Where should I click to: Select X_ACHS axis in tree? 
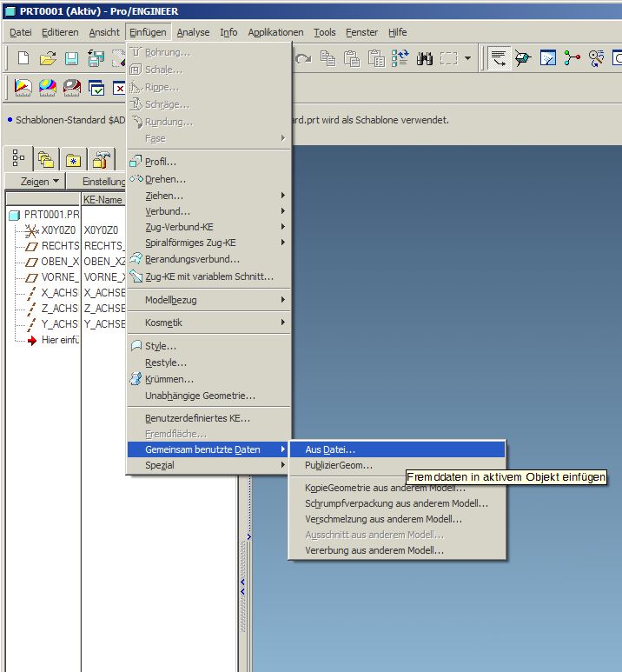pyautogui.click(x=52, y=293)
